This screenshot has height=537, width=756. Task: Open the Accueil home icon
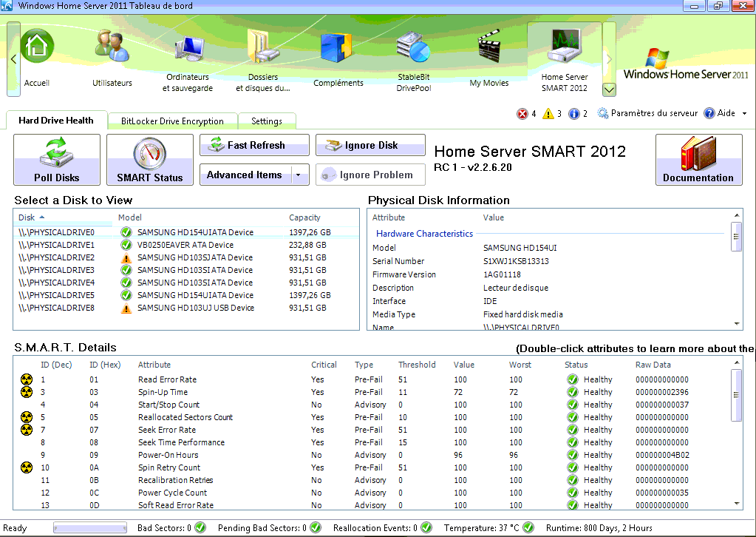click(x=37, y=46)
